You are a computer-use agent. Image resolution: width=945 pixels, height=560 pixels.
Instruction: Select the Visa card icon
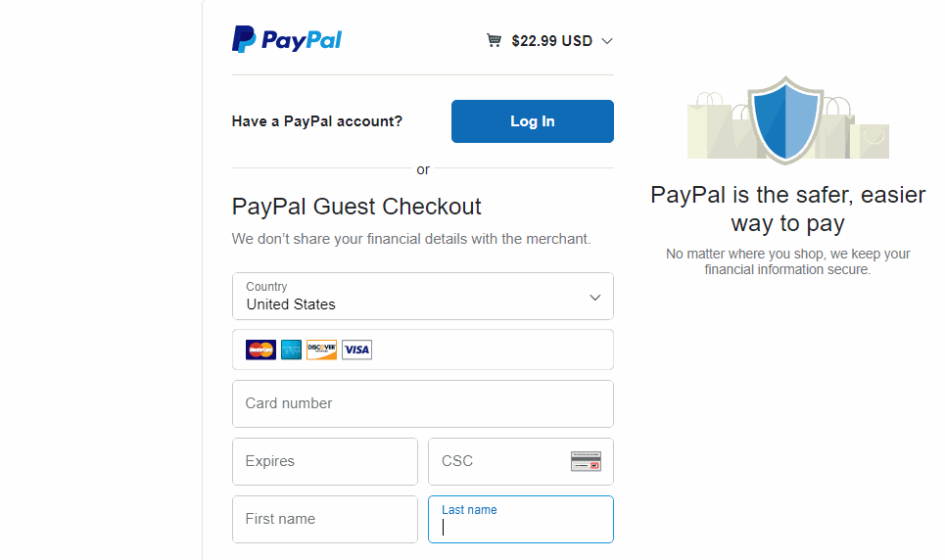point(356,350)
